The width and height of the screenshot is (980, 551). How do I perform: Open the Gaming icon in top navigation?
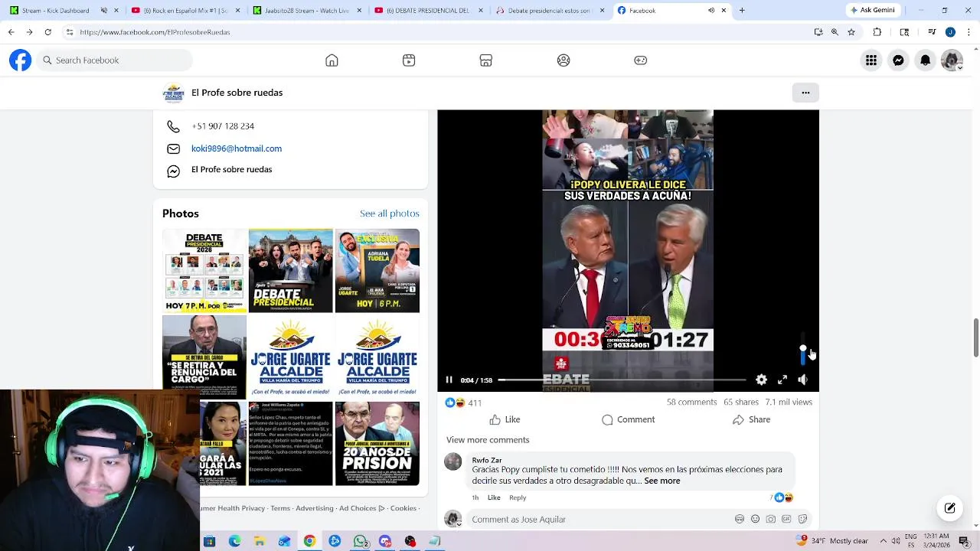tap(641, 60)
